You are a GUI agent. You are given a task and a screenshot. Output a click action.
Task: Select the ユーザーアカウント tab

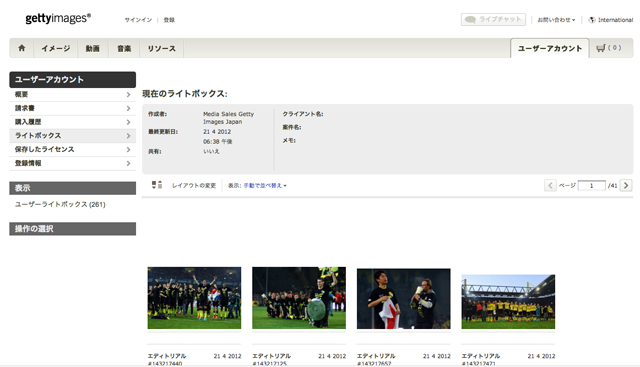pyautogui.click(x=549, y=48)
